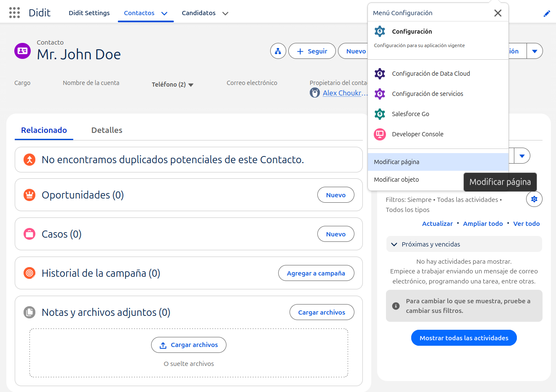Click the pencil edit navigation icon
The height and width of the screenshot is (392, 556).
pyautogui.click(x=547, y=13)
